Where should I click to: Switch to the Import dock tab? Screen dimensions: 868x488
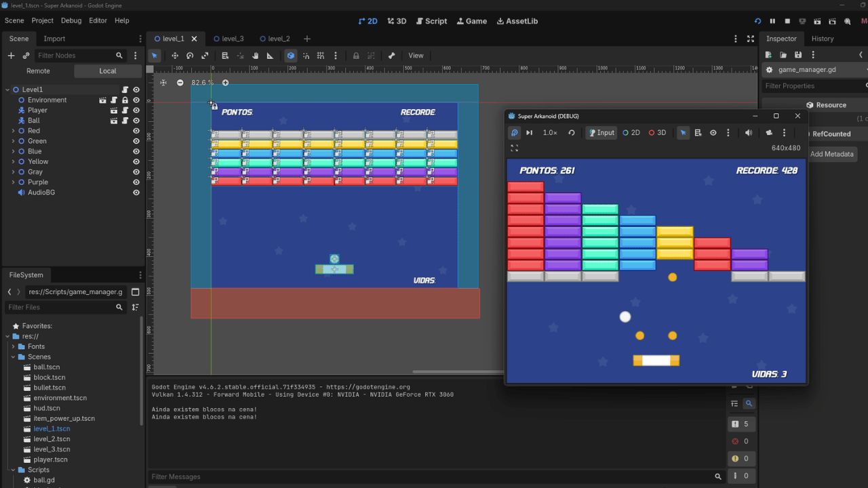(54, 39)
